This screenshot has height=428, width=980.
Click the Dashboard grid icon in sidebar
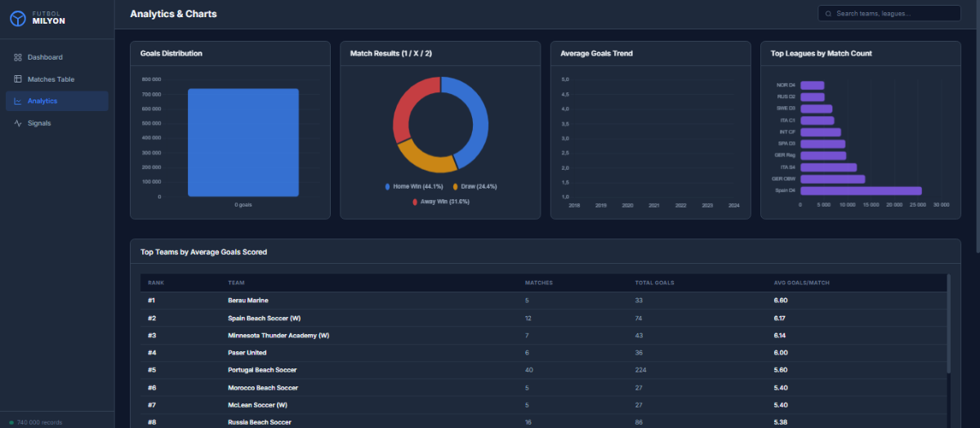pyautogui.click(x=18, y=57)
